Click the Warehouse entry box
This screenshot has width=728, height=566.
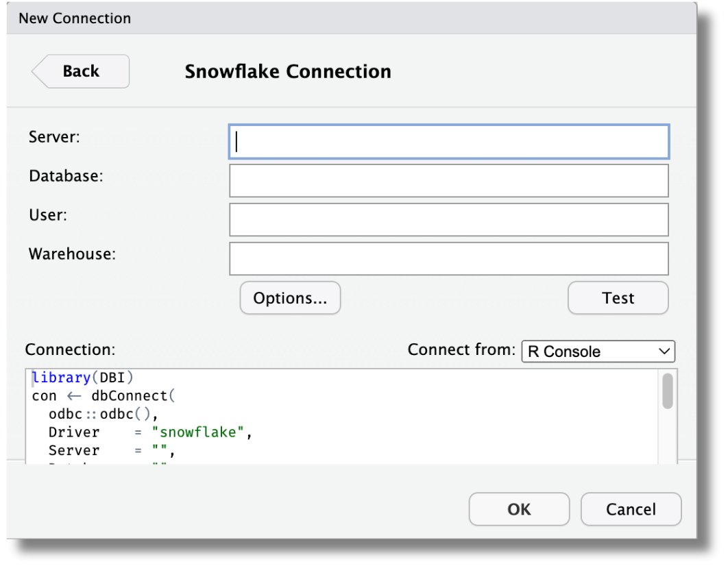pyautogui.click(x=448, y=258)
